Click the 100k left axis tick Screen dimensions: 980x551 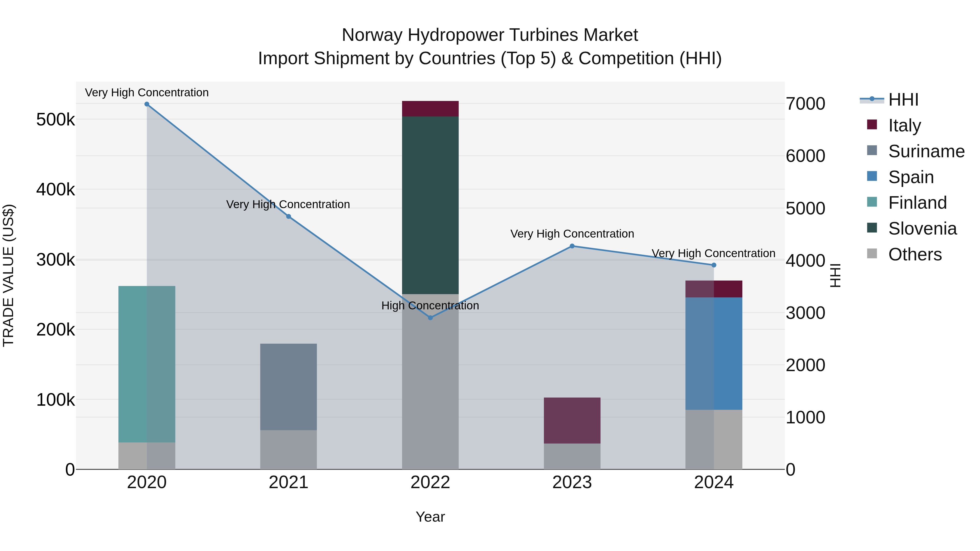(56, 400)
